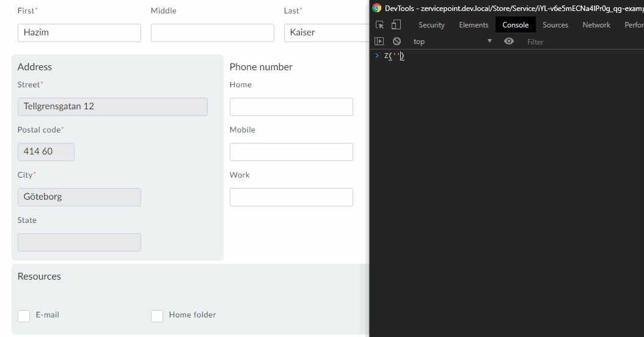Clear the console with the ban icon
644x337 pixels.
coord(397,42)
